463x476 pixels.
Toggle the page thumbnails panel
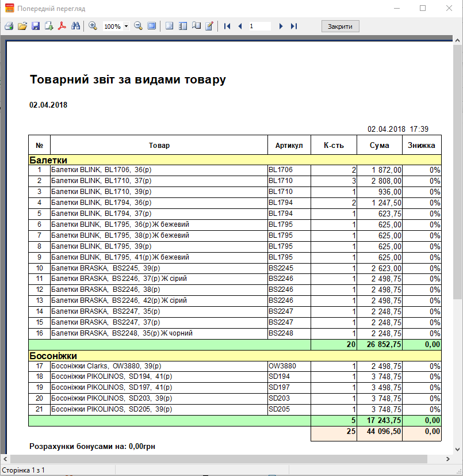[183, 26]
